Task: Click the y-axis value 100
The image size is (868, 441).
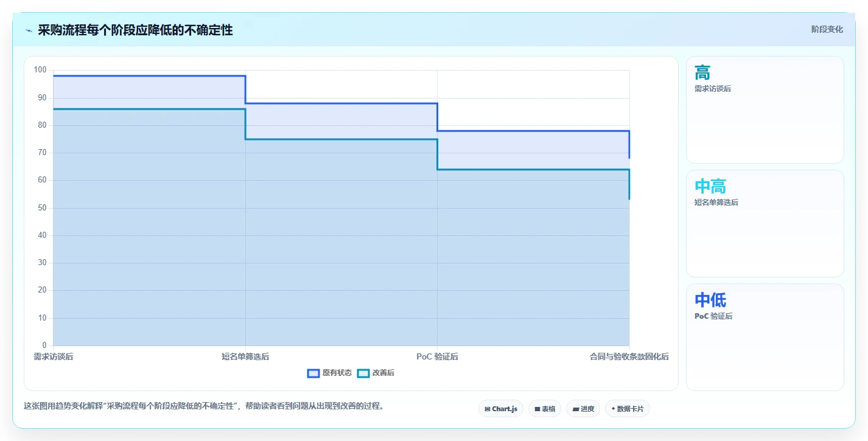Action: (x=40, y=70)
